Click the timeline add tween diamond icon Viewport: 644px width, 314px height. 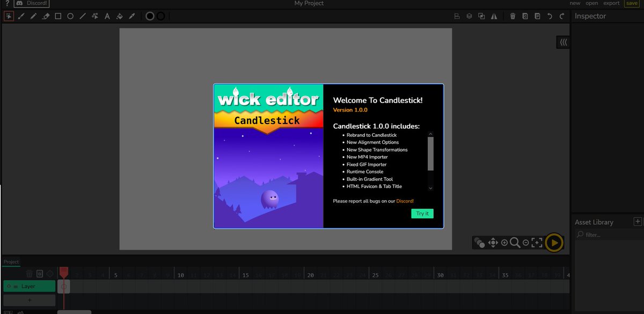[x=50, y=274]
